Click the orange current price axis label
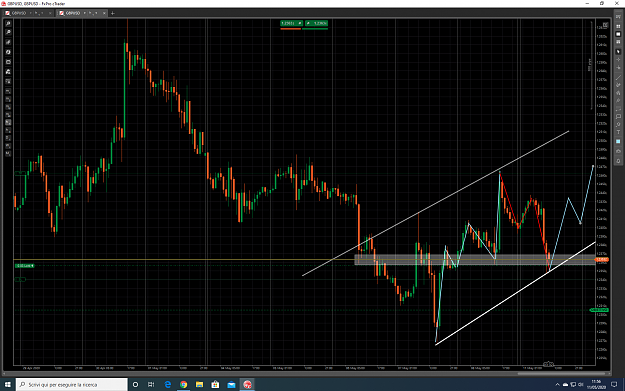 click(602, 259)
